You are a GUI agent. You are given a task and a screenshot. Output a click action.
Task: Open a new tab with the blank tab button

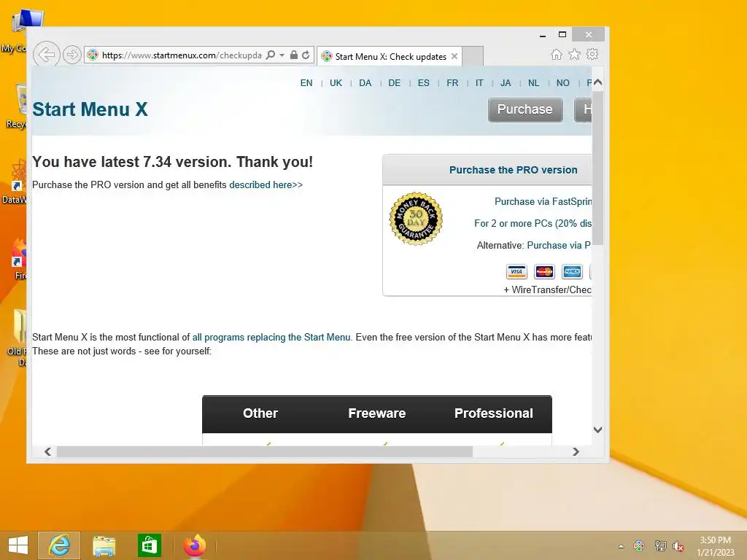click(x=473, y=56)
